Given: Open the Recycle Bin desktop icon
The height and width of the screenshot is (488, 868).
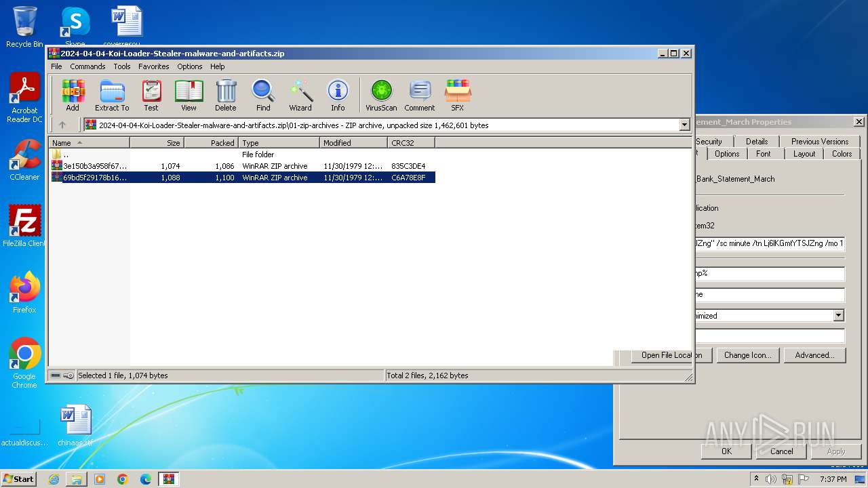Looking at the screenshot, I should [24, 27].
